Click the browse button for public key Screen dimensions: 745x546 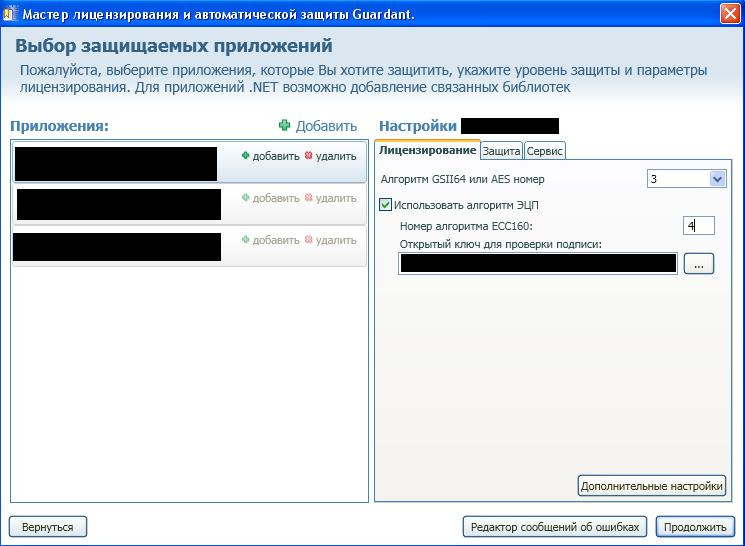click(x=699, y=264)
